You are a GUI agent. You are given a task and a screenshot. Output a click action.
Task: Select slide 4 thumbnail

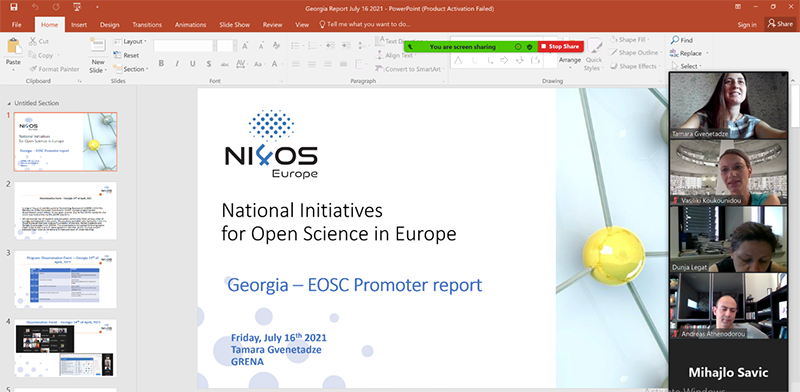(x=65, y=348)
